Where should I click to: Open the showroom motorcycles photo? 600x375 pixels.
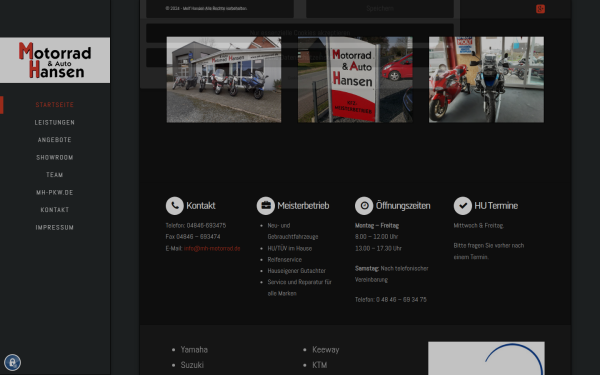(x=486, y=80)
